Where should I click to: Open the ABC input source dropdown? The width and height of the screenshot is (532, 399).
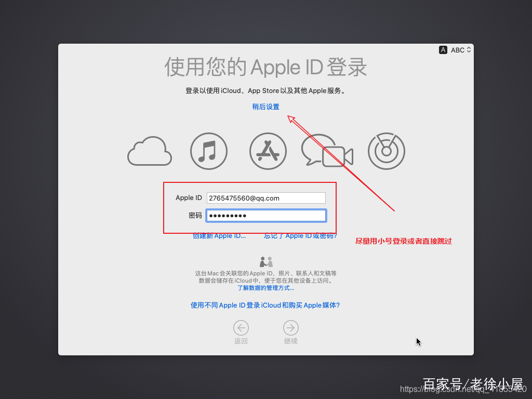(x=461, y=50)
